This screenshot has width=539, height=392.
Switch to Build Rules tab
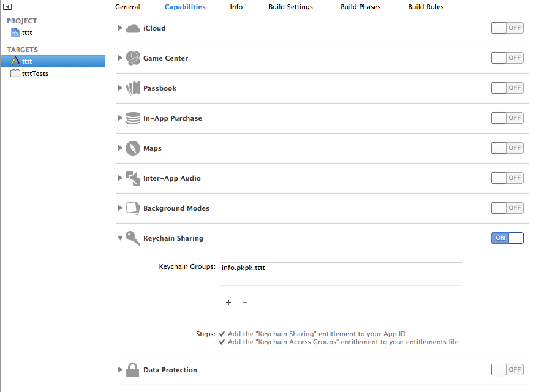tap(426, 7)
